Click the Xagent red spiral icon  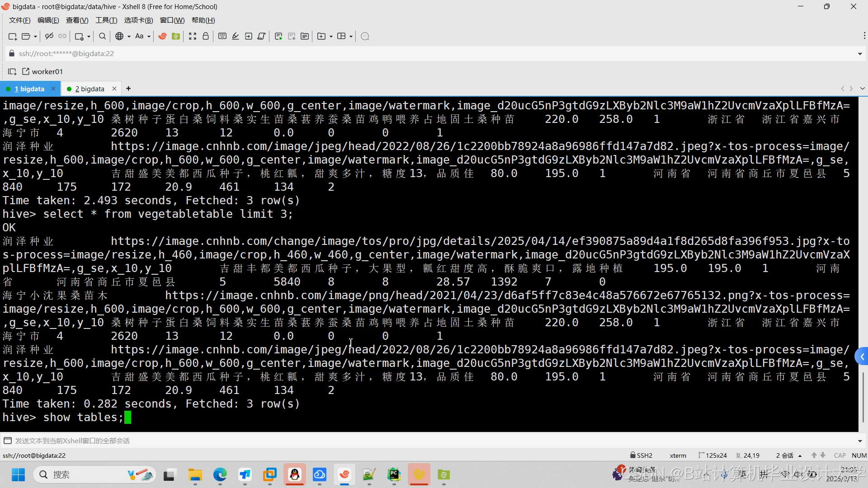coord(162,36)
